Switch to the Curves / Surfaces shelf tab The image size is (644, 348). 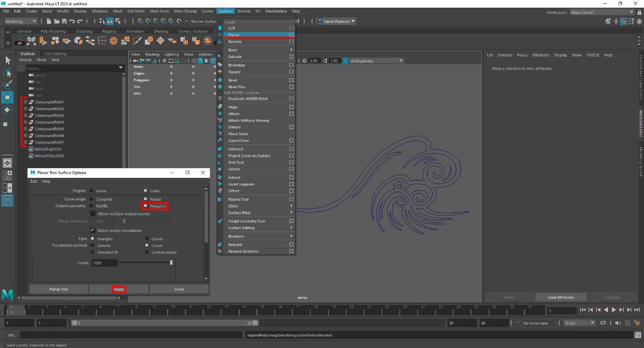[193, 31]
